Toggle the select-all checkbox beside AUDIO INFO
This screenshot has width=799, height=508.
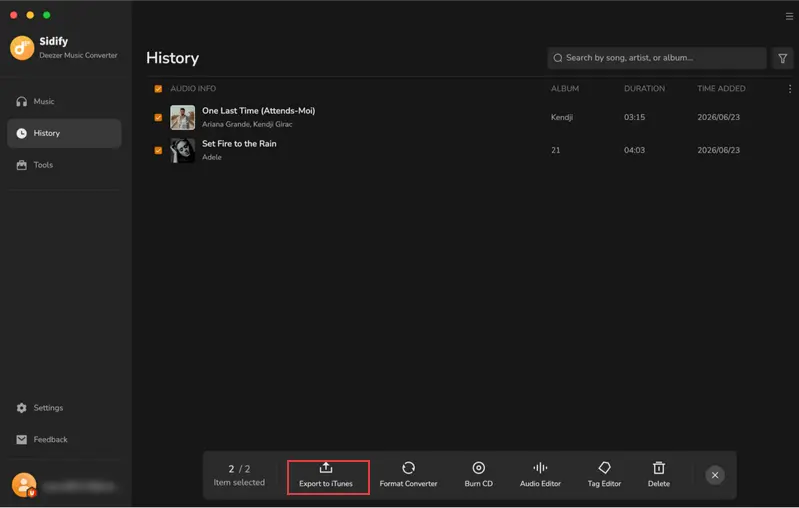(x=158, y=89)
